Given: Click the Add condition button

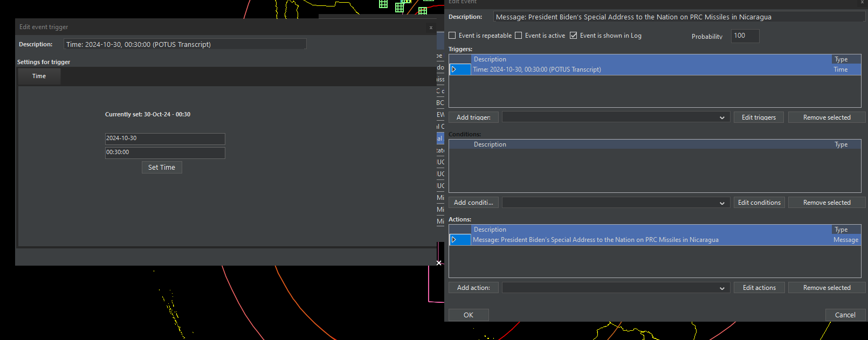Looking at the screenshot, I should (x=473, y=203).
